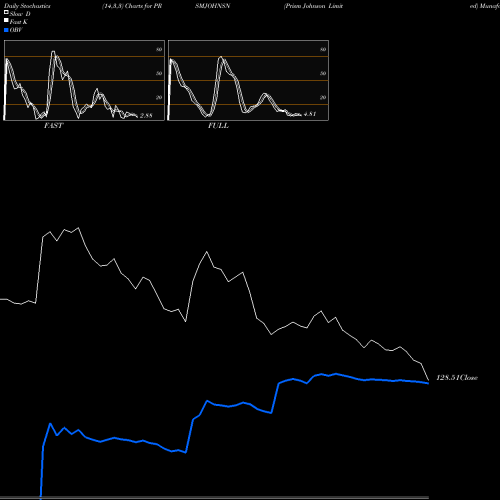
Task: Click the 4.81 value in FULL chart
Action: pos(310,114)
